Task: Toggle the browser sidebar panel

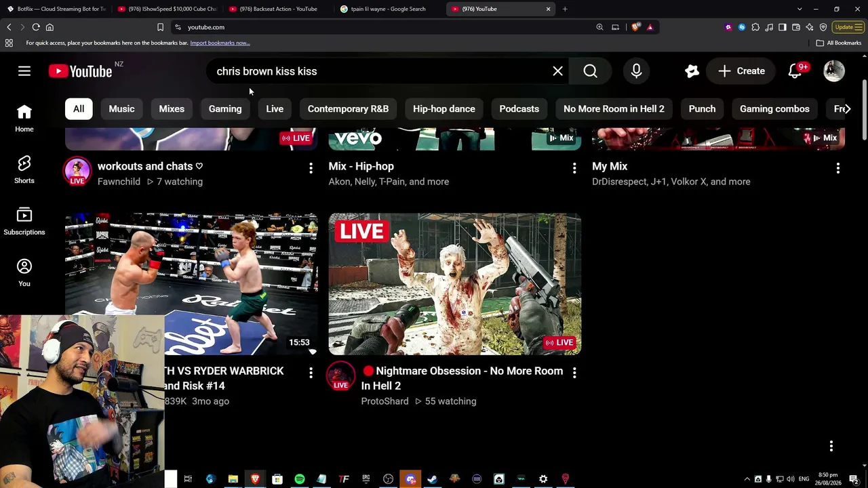Action: [783, 27]
